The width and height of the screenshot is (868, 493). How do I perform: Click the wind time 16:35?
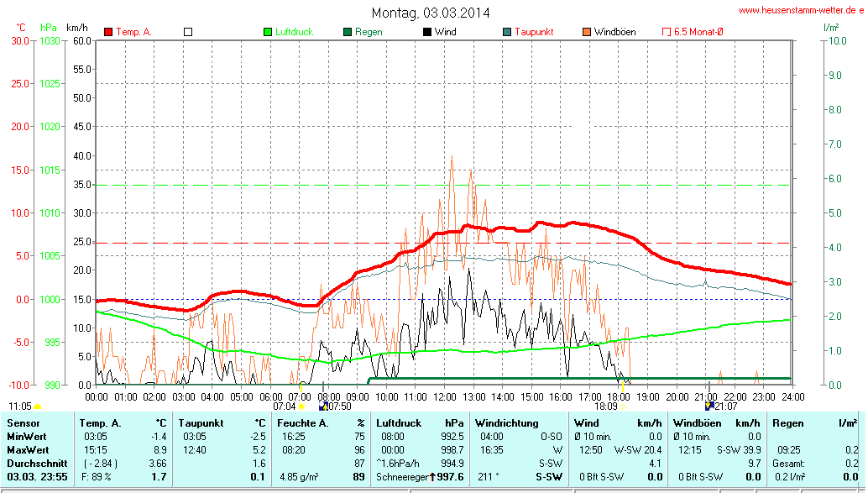(x=492, y=450)
